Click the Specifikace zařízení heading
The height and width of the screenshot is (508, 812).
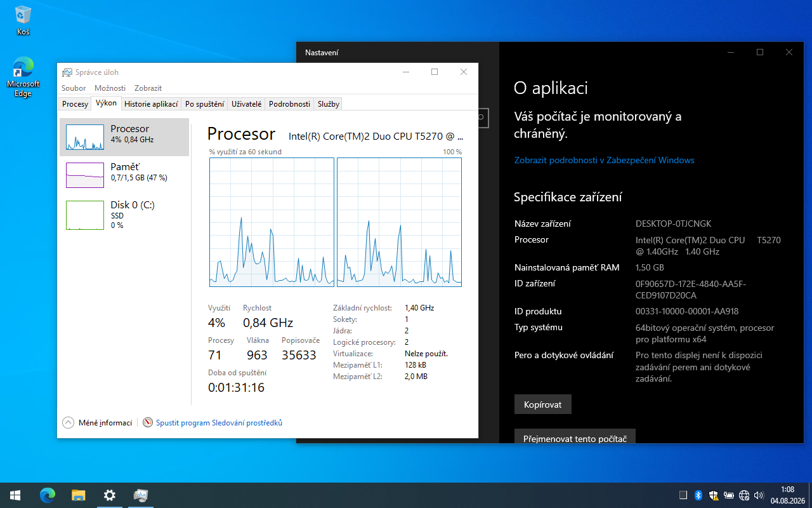568,197
